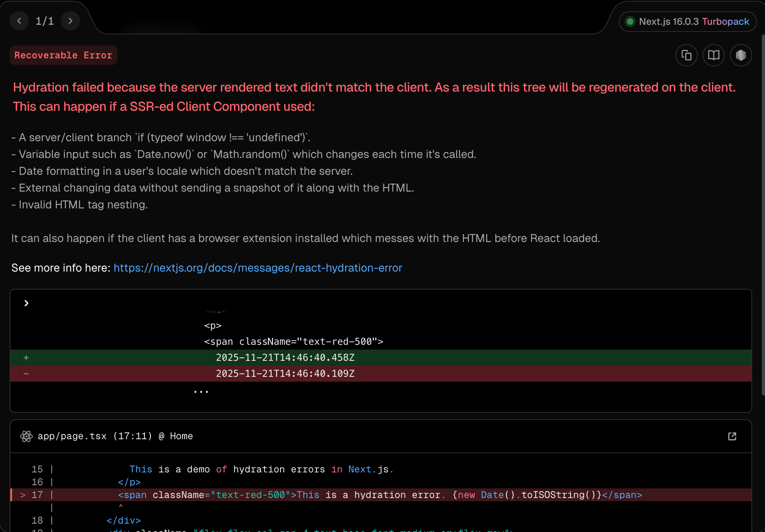Go to the previous error arrow
The width and height of the screenshot is (765, 532).
(19, 21)
